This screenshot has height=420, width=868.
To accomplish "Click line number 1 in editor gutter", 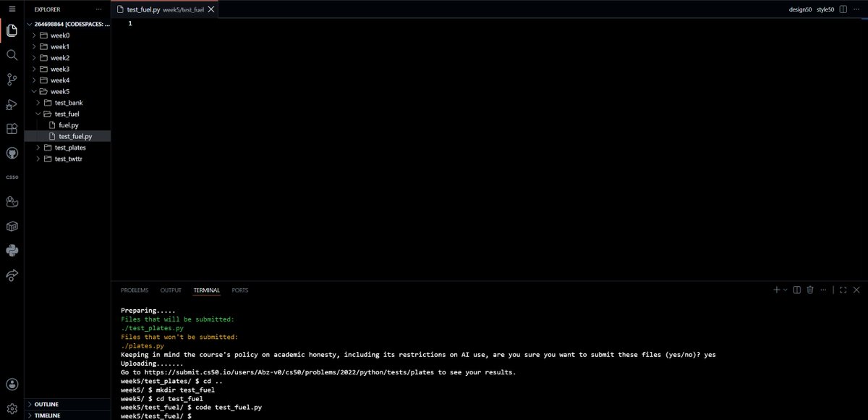I will tap(130, 24).
